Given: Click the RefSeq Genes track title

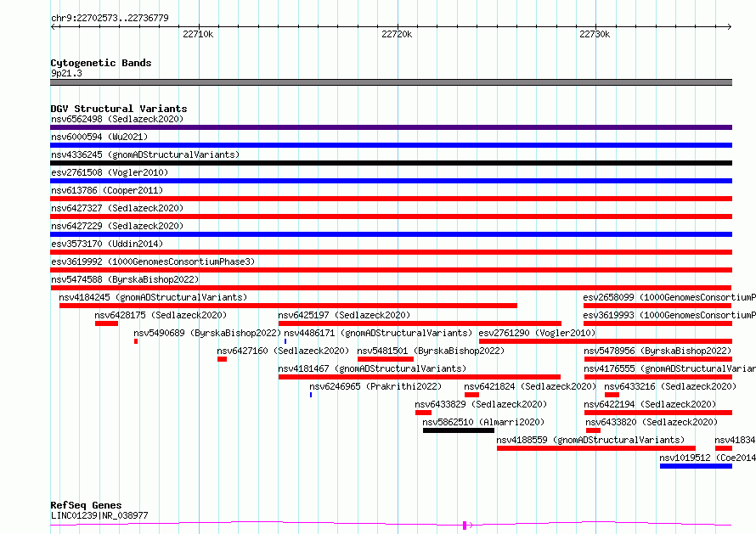Looking at the screenshot, I should [x=86, y=506].
